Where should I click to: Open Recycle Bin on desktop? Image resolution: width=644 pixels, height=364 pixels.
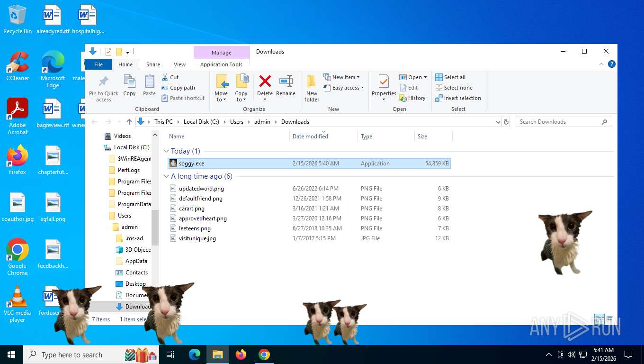18,19
